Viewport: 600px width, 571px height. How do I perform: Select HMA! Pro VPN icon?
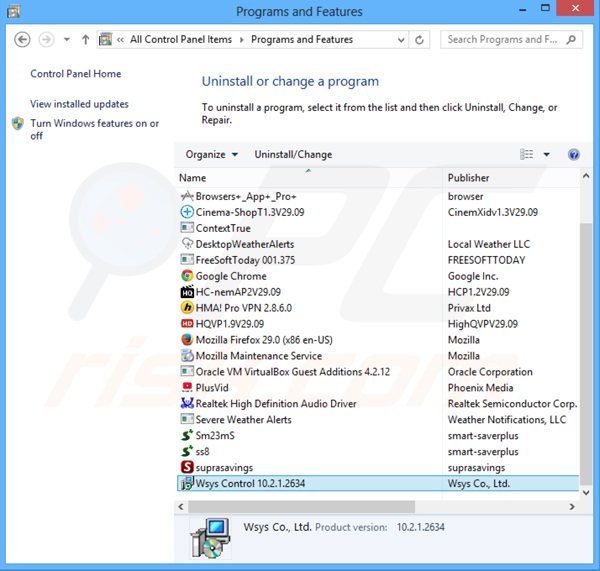[187, 308]
